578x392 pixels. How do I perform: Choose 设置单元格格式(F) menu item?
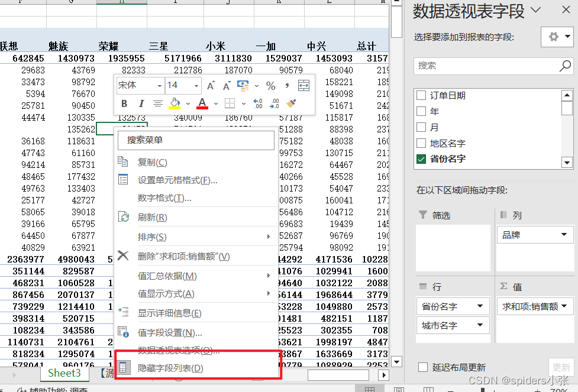[196, 180]
